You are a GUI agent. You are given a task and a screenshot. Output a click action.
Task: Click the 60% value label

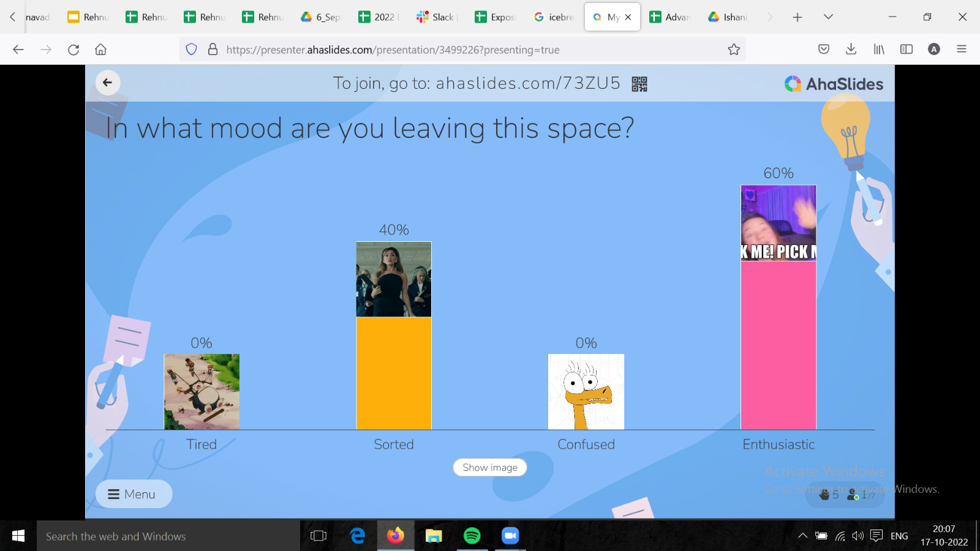778,173
